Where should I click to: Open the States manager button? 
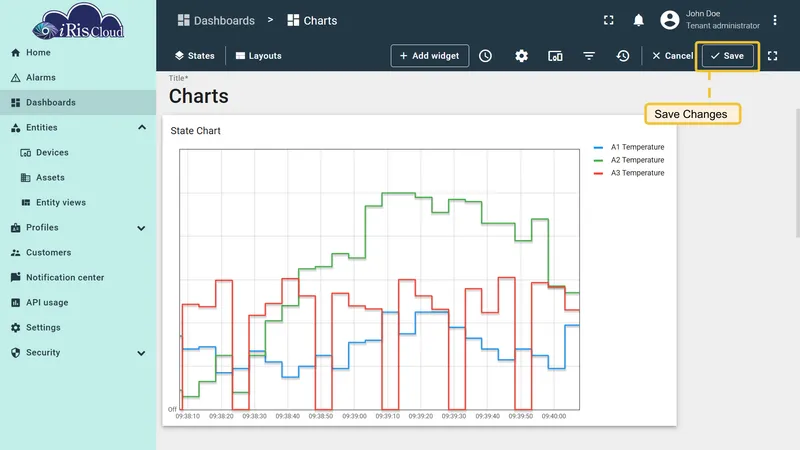pyautogui.click(x=194, y=56)
